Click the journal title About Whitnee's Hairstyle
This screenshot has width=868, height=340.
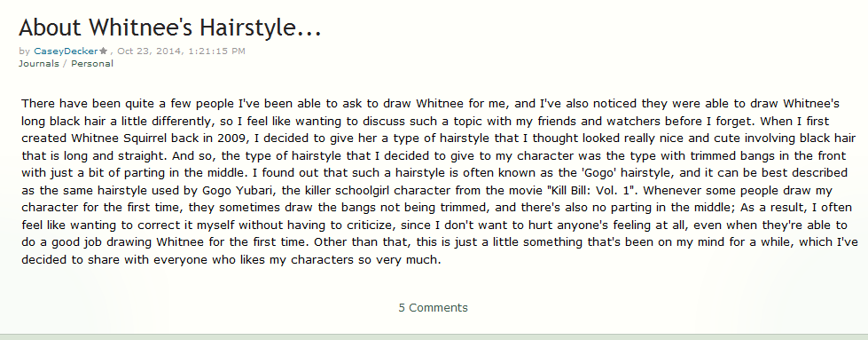170,27
